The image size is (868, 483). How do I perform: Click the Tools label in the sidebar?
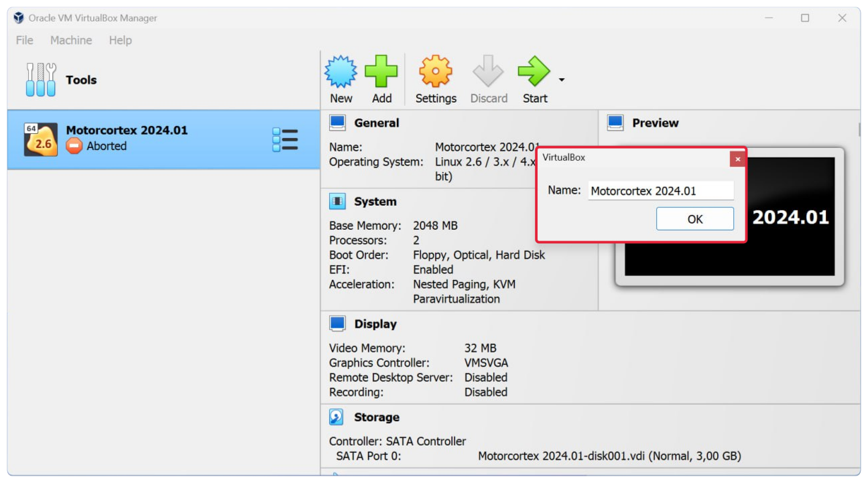pyautogui.click(x=81, y=80)
